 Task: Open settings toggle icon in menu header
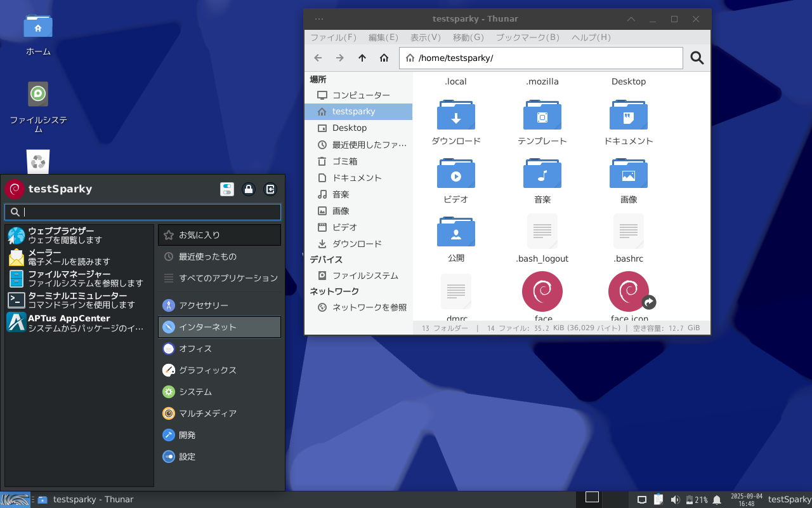point(227,189)
